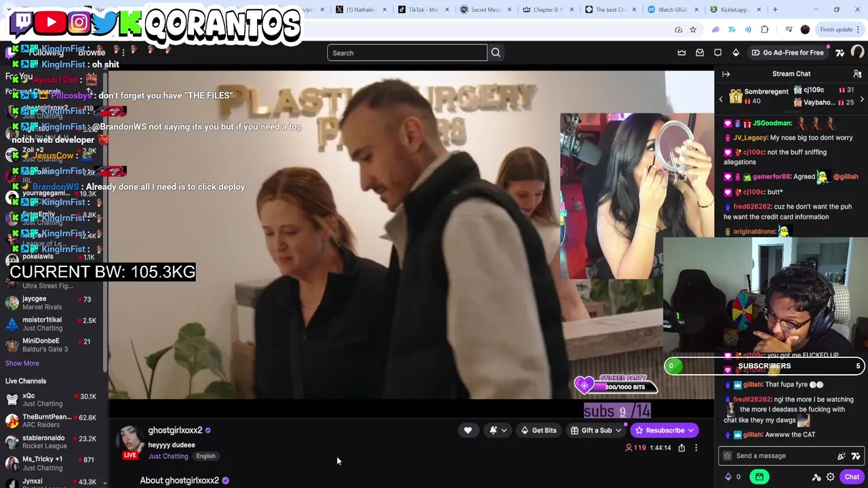Image resolution: width=868 pixels, height=488 pixels.
Task: Open chat settings gear icon
Action: pos(830,477)
